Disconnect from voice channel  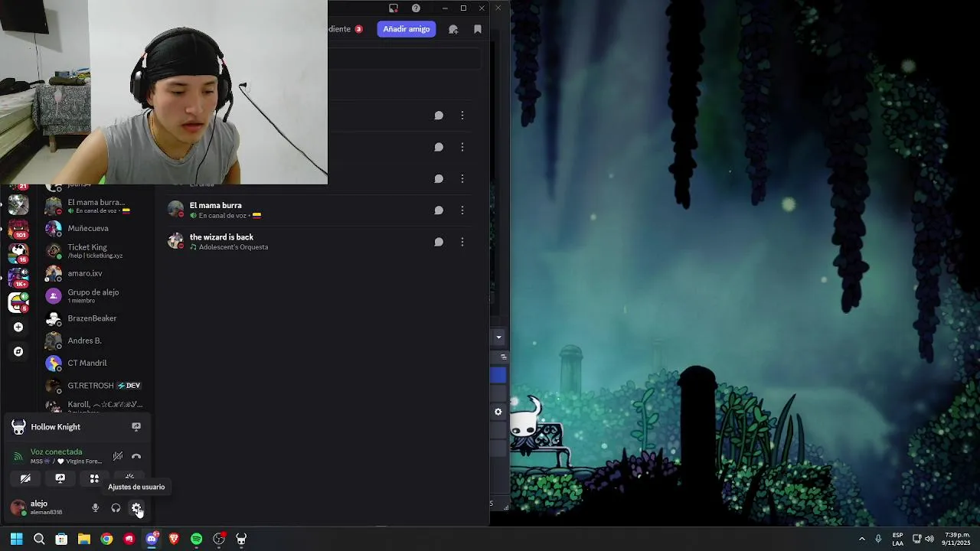pos(136,457)
